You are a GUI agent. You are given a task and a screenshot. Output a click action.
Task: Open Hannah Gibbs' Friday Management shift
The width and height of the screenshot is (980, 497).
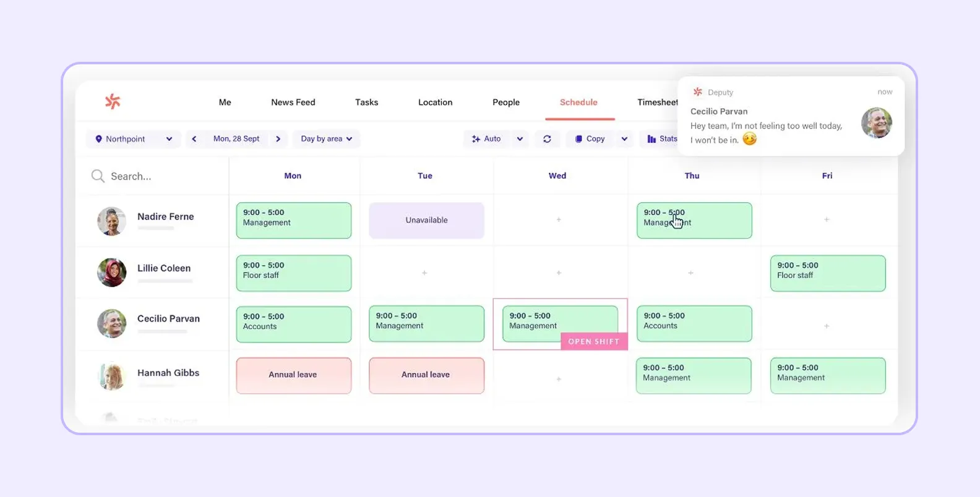(828, 376)
